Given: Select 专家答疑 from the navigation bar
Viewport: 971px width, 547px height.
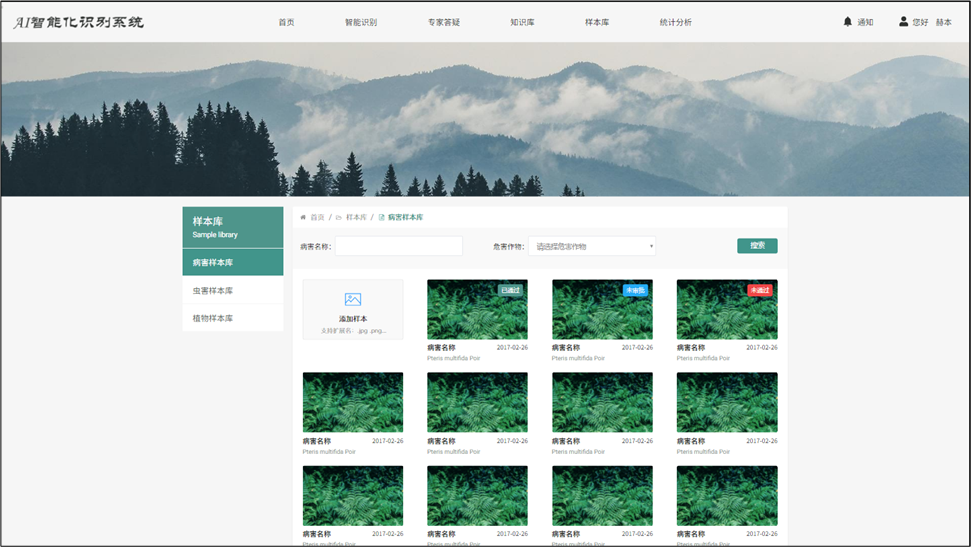Looking at the screenshot, I should pos(443,22).
